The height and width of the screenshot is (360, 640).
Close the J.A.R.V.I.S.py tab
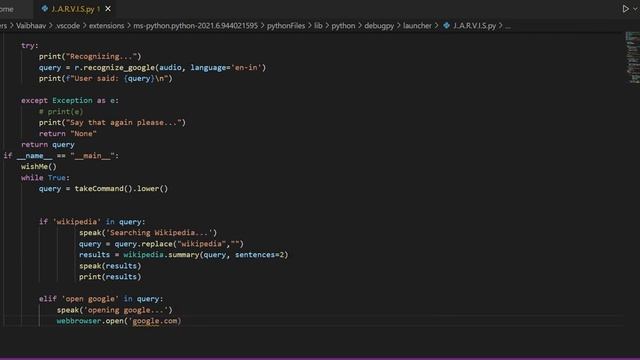[x=108, y=9]
